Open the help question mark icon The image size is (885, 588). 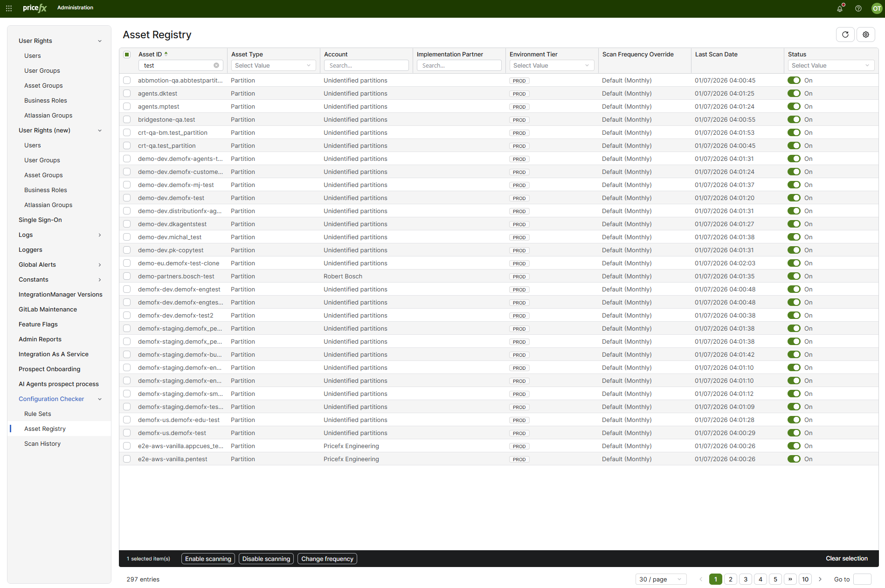pyautogui.click(x=858, y=8)
